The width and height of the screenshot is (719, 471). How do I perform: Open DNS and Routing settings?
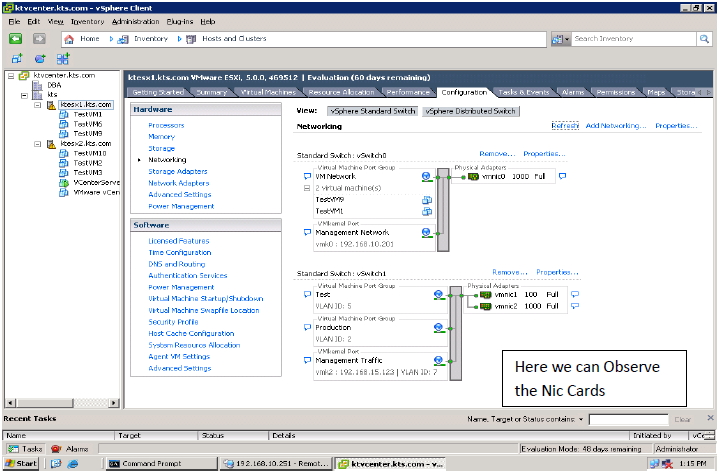coord(177,264)
